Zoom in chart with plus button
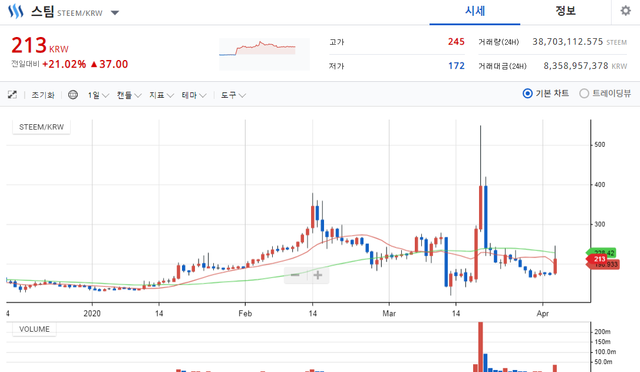 pos(318,275)
